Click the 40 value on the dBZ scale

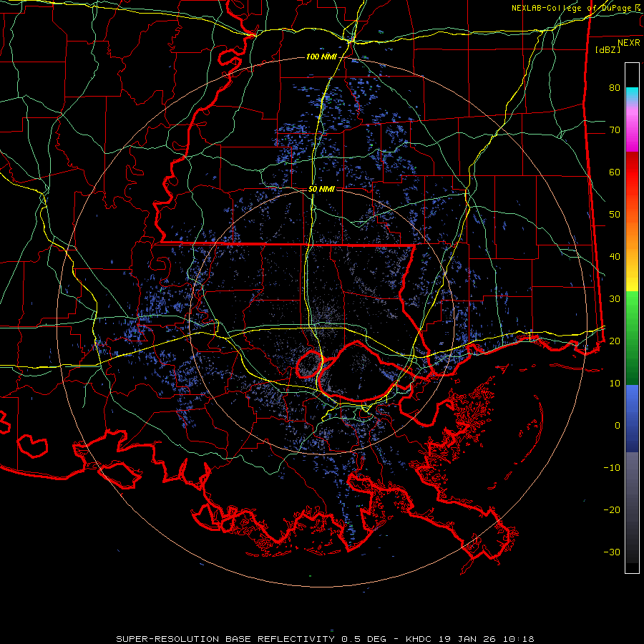click(615, 257)
